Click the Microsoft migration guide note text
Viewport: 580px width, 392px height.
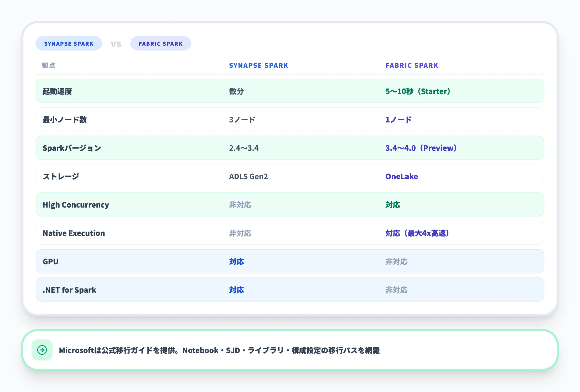[x=220, y=350]
